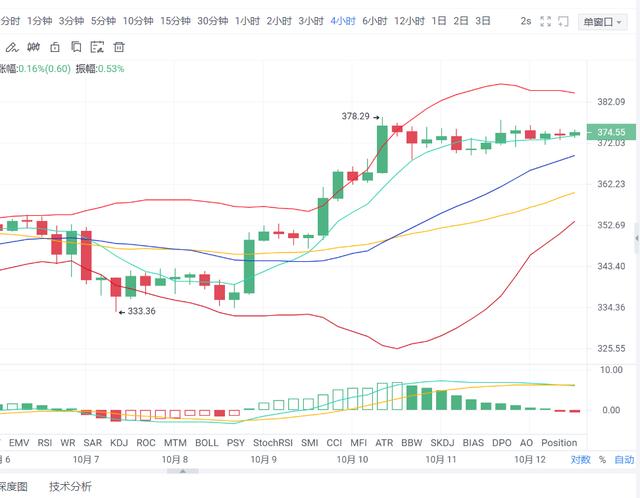
Task: Click the collapse handle at right edge
Action: click(x=637, y=238)
